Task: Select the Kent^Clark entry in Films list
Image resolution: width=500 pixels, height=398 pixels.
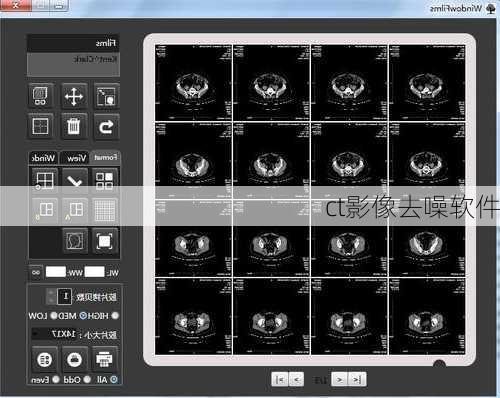Action: click(x=95, y=60)
